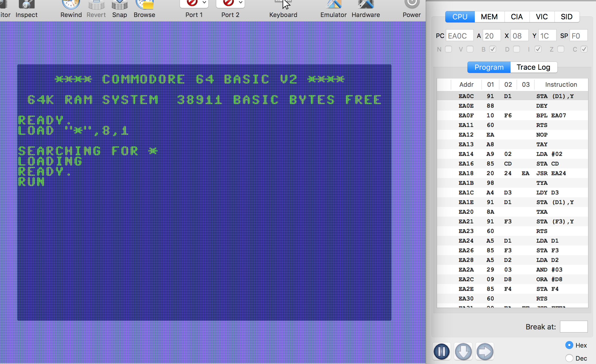This screenshot has height=364, width=596.
Task: Select the EA0C STA (D1),Y row
Action: coord(512,96)
